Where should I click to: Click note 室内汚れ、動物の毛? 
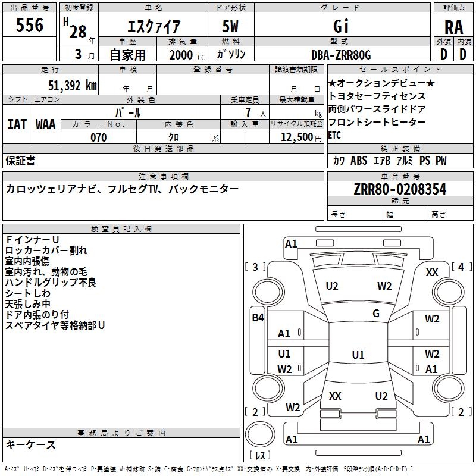click(46, 272)
